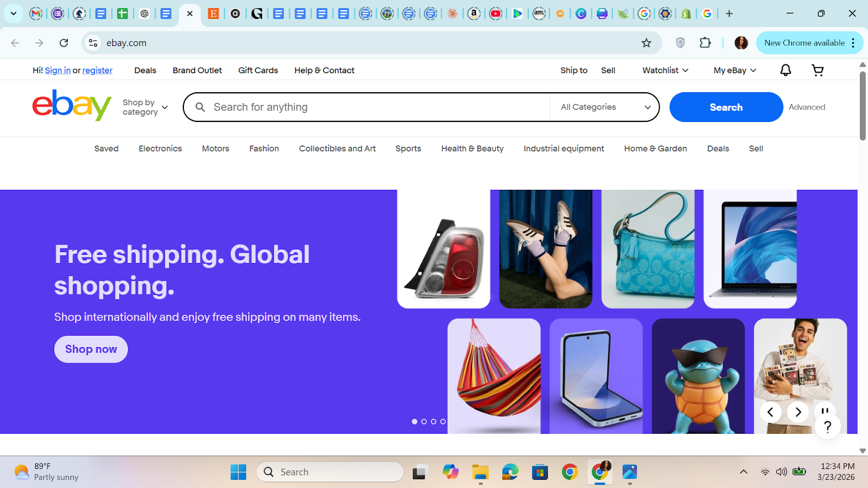Viewport: 868px width, 488px height.
Task: Switch to the Canva tab
Action: 581,14
